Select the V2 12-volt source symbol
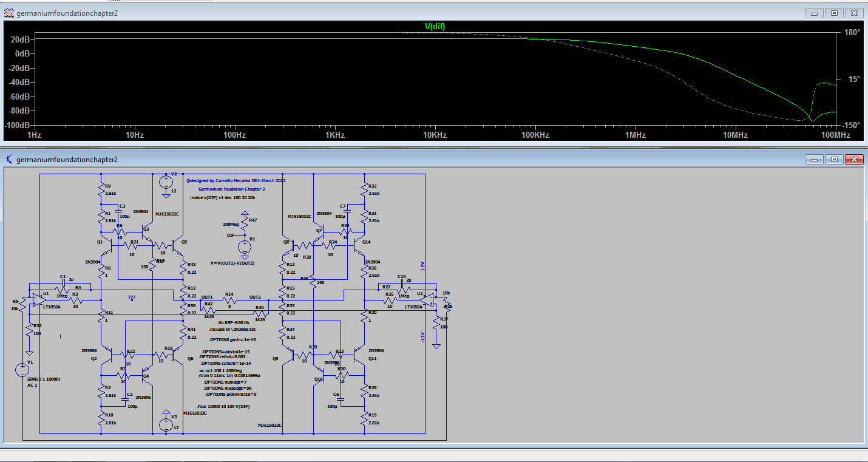This screenshot has height=462, width=868. pyautogui.click(x=166, y=182)
